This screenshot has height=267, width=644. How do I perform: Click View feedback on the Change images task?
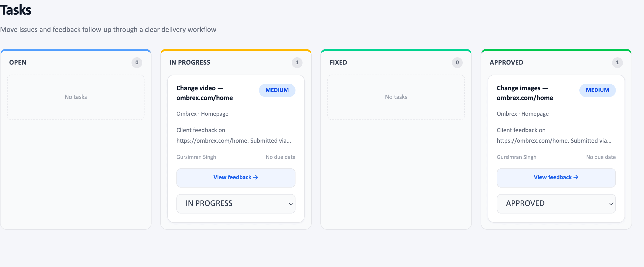point(556,178)
